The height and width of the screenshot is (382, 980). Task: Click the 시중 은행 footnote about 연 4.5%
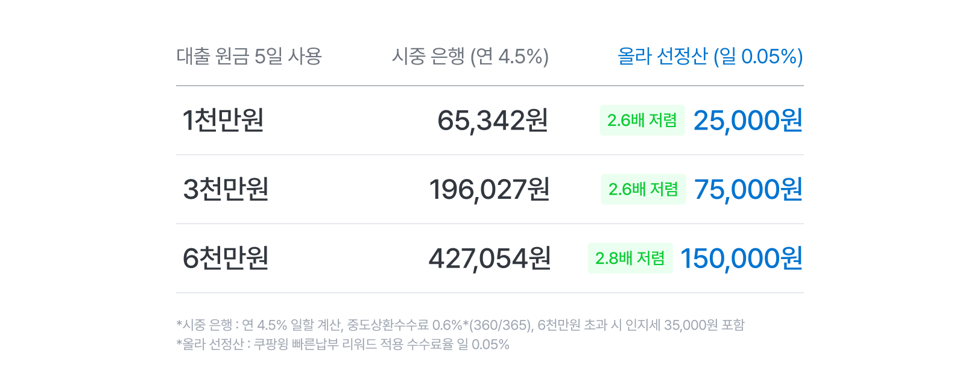tap(460, 325)
